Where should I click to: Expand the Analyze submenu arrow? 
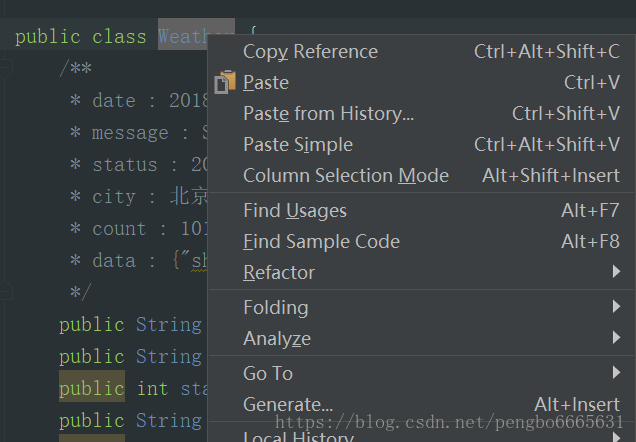point(617,337)
